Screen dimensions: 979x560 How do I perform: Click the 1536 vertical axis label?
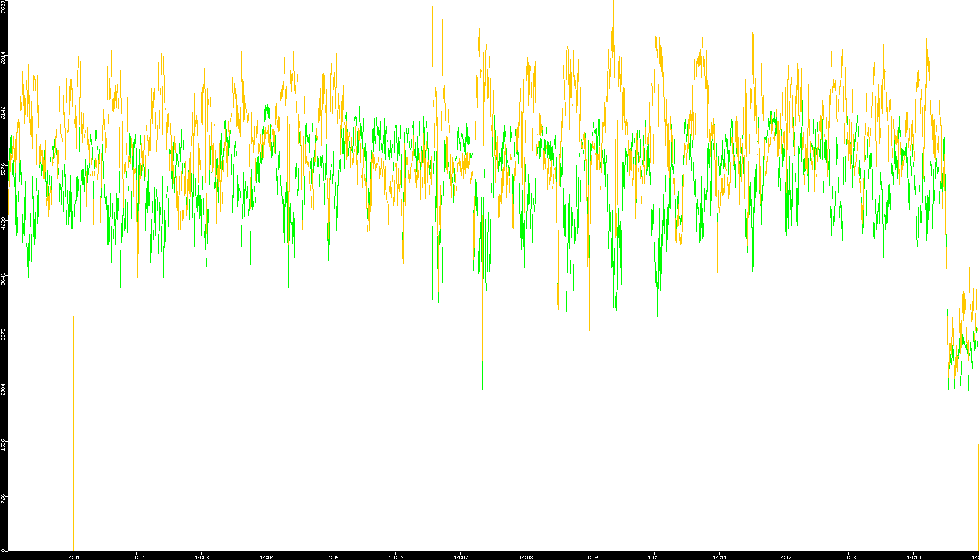pos(4,445)
